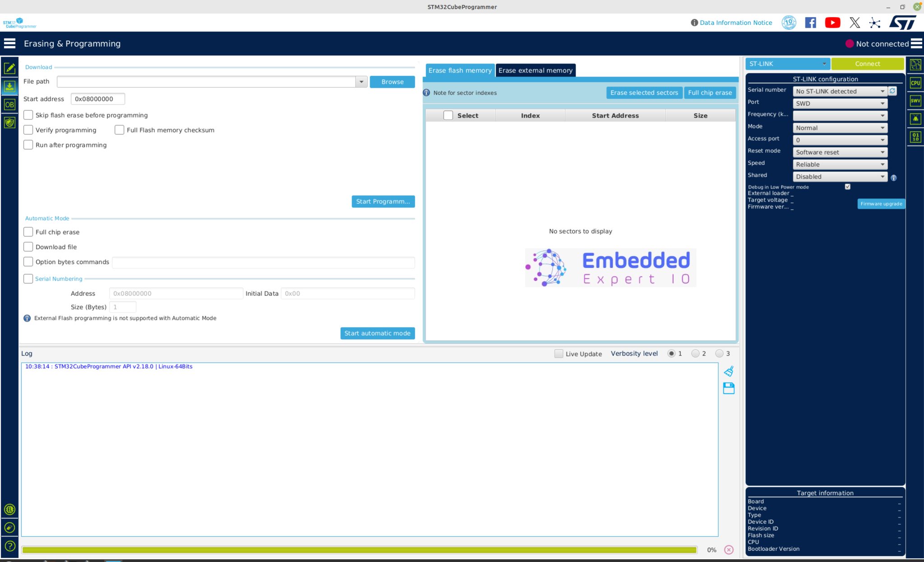
Task: Open the SWV viewer panel
Action: point(916,101)
